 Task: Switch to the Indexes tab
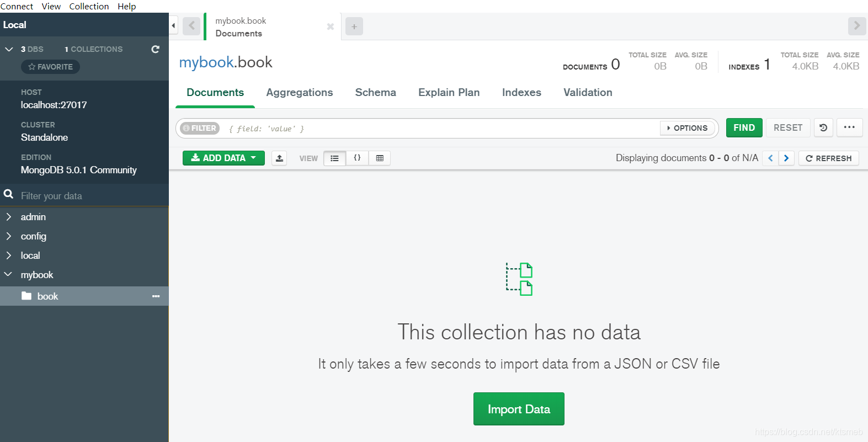tap(521, 93)
